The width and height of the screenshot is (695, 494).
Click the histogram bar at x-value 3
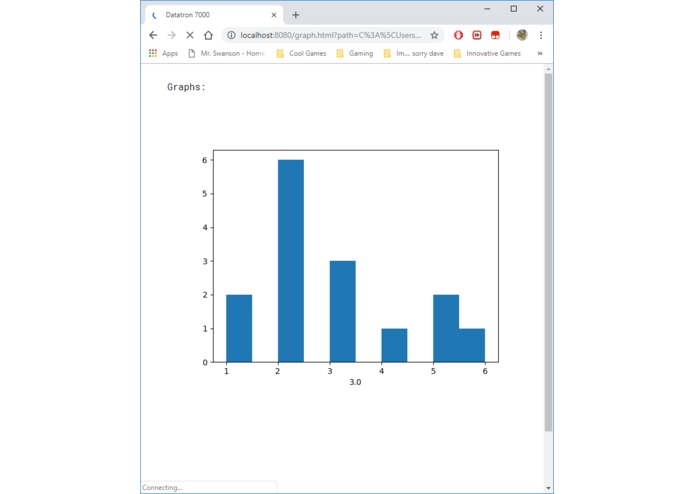[x=343, y=311]
